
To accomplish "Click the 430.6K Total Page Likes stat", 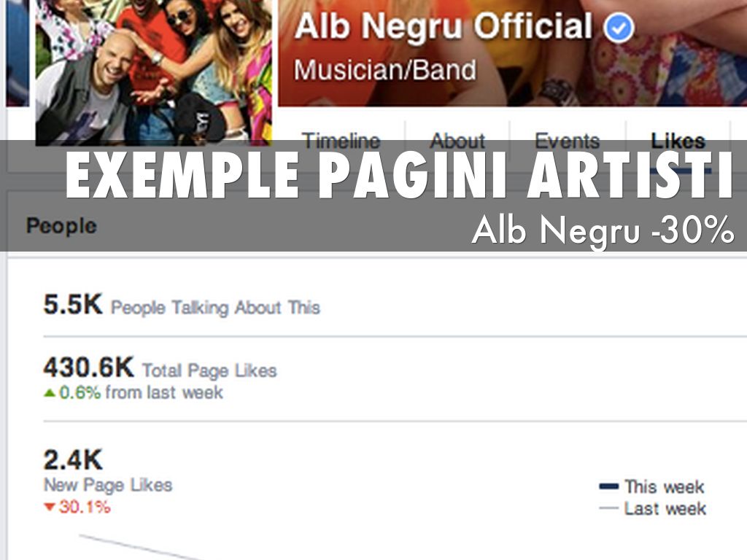I will 160,368.
